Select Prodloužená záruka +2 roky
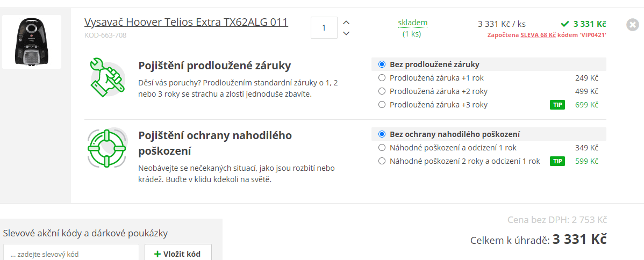This screenshot has width=644, height=260. (x=382, y=91)
